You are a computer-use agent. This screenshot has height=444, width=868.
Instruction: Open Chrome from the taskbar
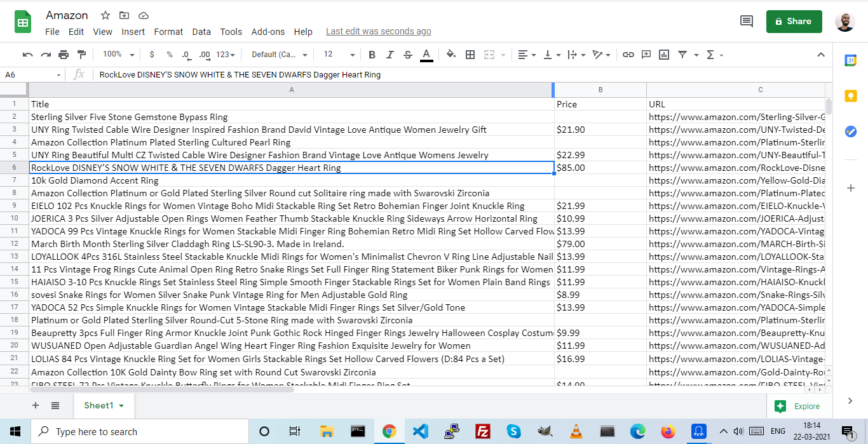coord(389,431)
